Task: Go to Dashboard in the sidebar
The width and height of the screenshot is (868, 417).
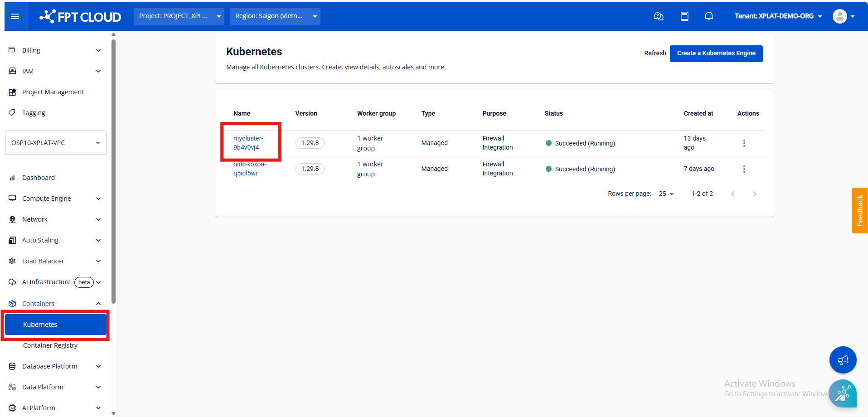Action: click(x=39, y=178)
